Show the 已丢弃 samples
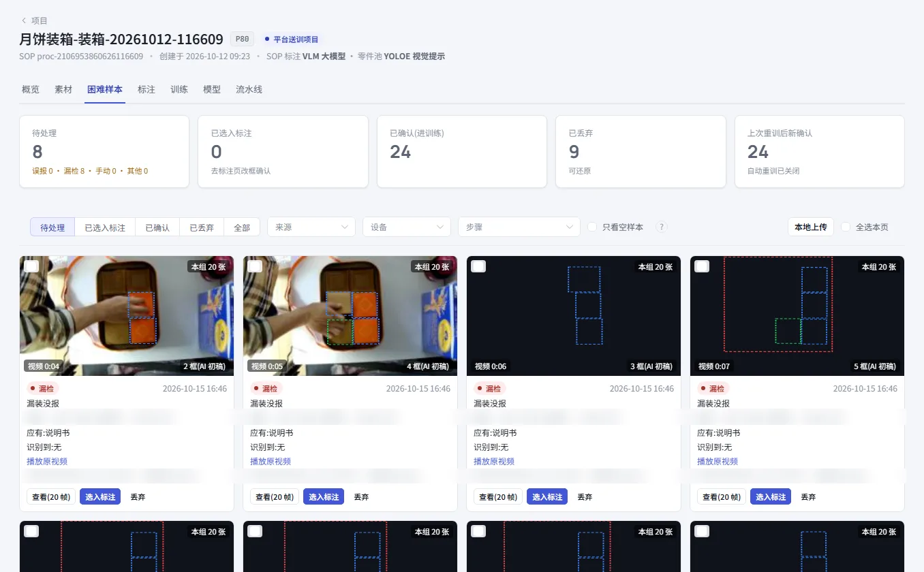The height and width of the screenshot is (572, 924). [202, 227]
